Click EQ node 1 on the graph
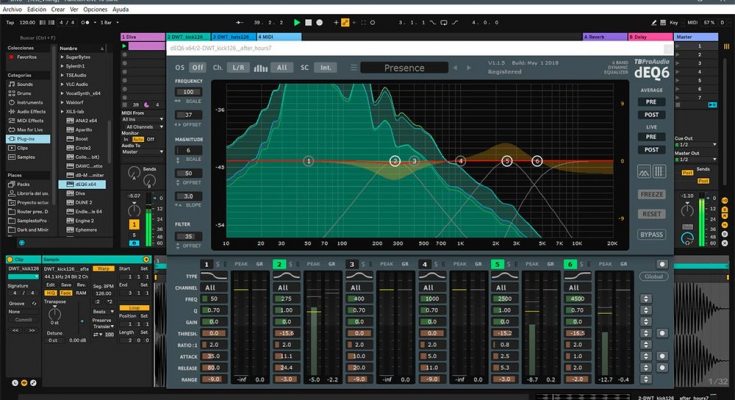Viewport: 735px width, 400px height. [x=309, y=161]
